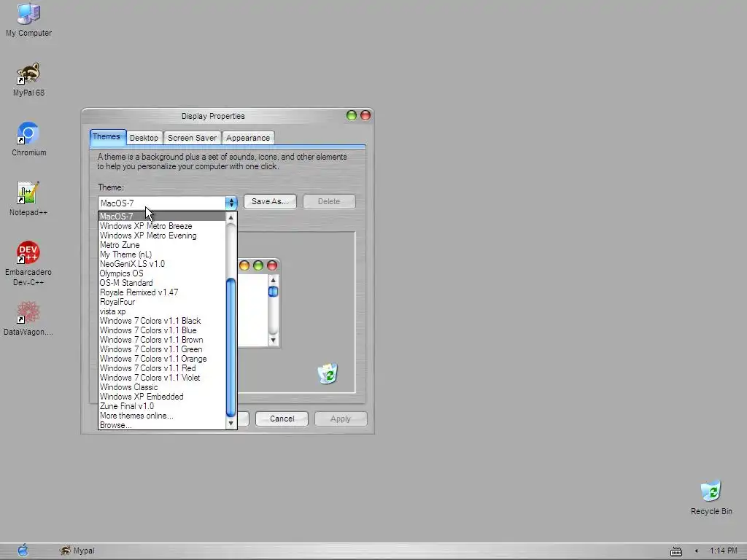Click the Apply button
Image resolution: width=747 pixels, height=560 pixels.
[340, 419]
